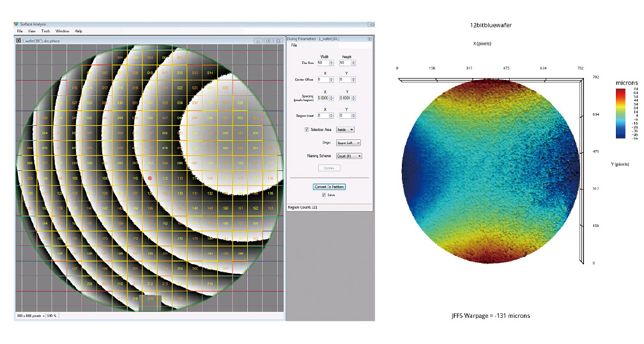Click the Update button
644x344 pixels.
point(329,168)
